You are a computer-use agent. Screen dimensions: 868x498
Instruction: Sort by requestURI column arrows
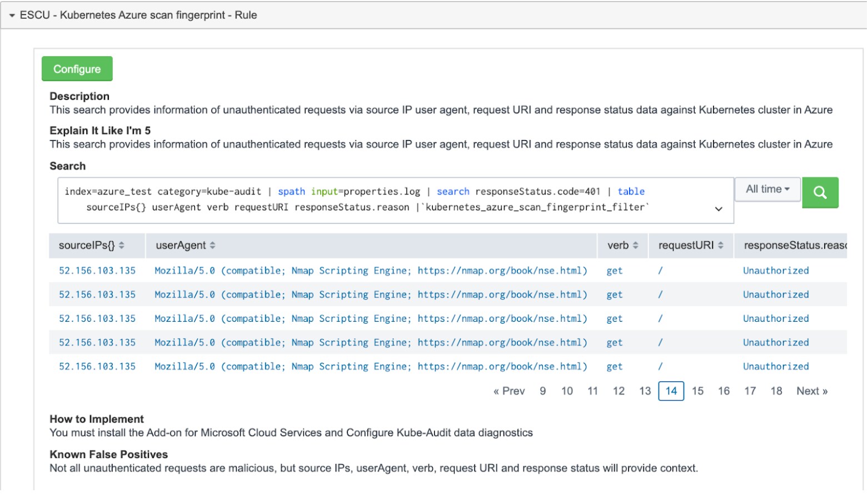(x=720, y=245)
